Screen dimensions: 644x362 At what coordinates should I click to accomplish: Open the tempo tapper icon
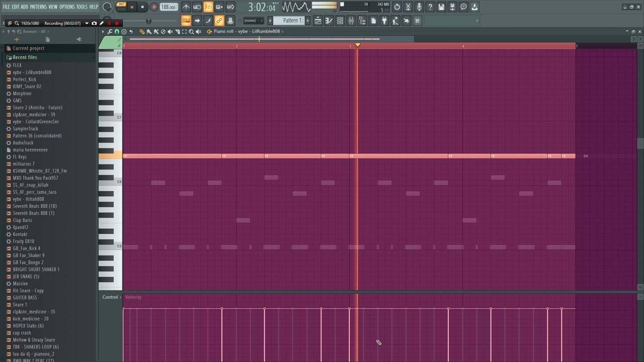(395, 21)
